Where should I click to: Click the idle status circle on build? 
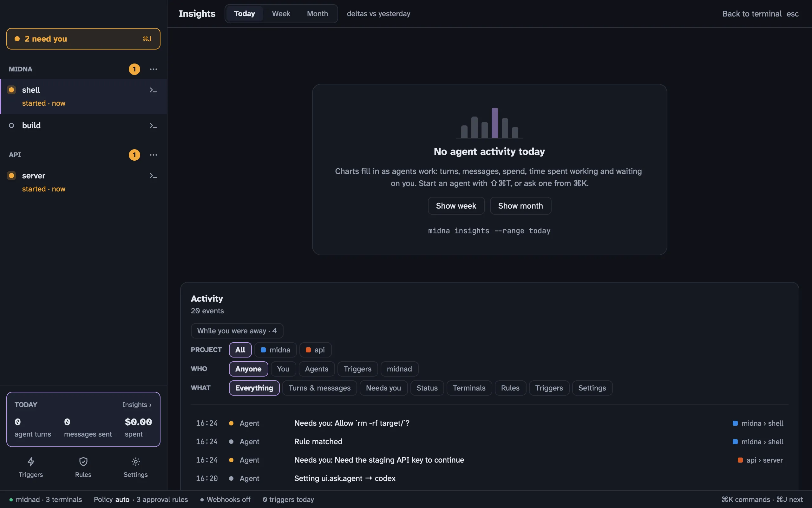(x=11, y=126)
